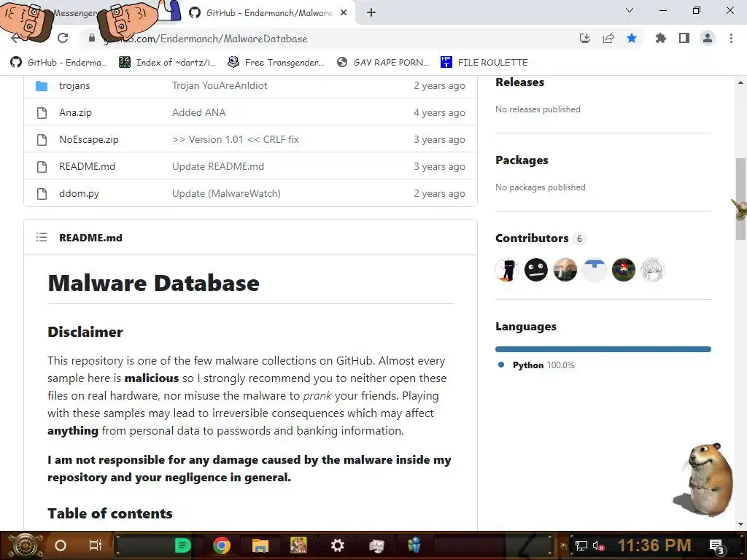Click the scrollbar down arrow

pos(740,524)
